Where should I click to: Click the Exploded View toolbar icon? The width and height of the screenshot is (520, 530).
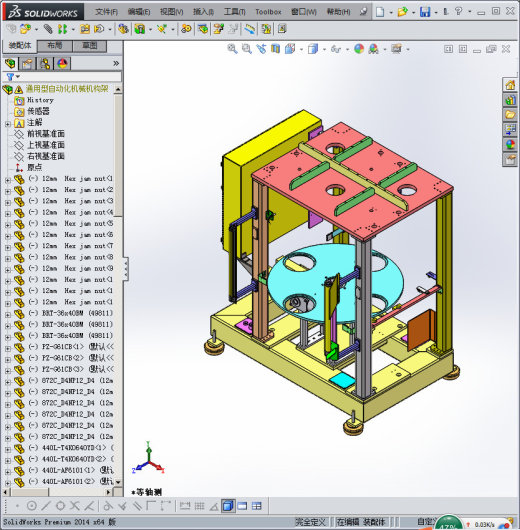pyautogui.click(x=218, y=29)
